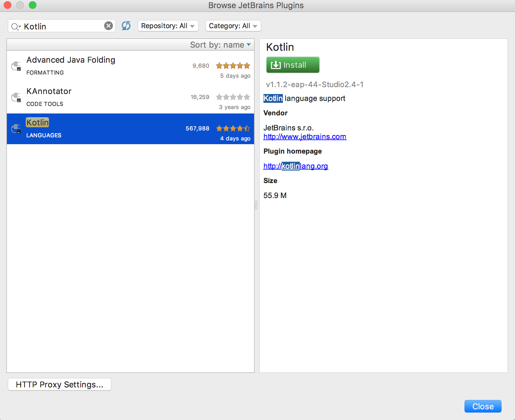Click the 567,988 downloads count
The image size is (515, 420).
pos(197,129)
